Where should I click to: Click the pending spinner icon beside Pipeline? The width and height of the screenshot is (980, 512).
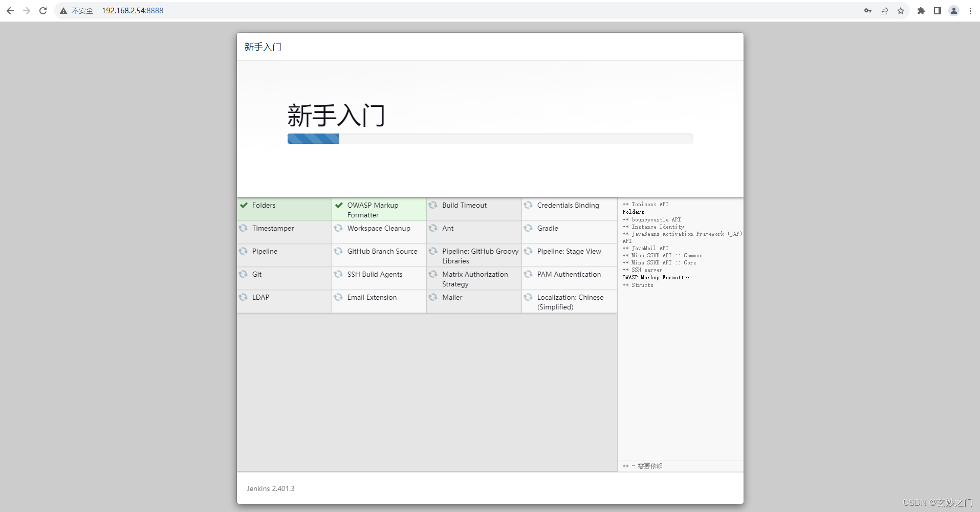coord(243,251)
